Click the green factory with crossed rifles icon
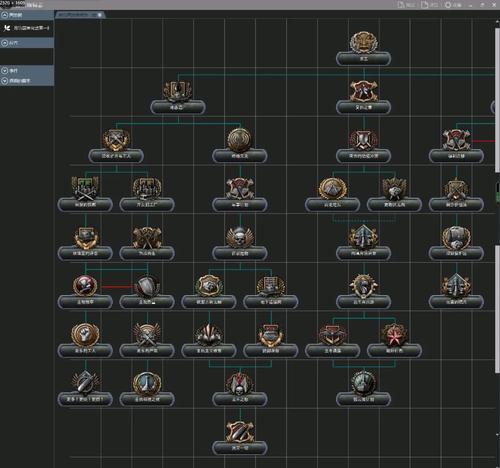This screenshot has height=468, width=500. click(85, 189)
